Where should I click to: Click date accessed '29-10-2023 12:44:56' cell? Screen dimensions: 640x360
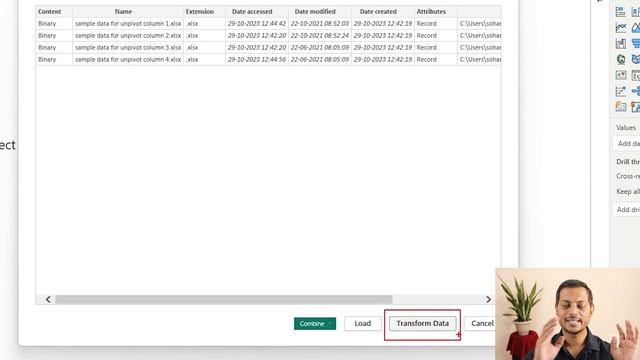pos(257,59)
